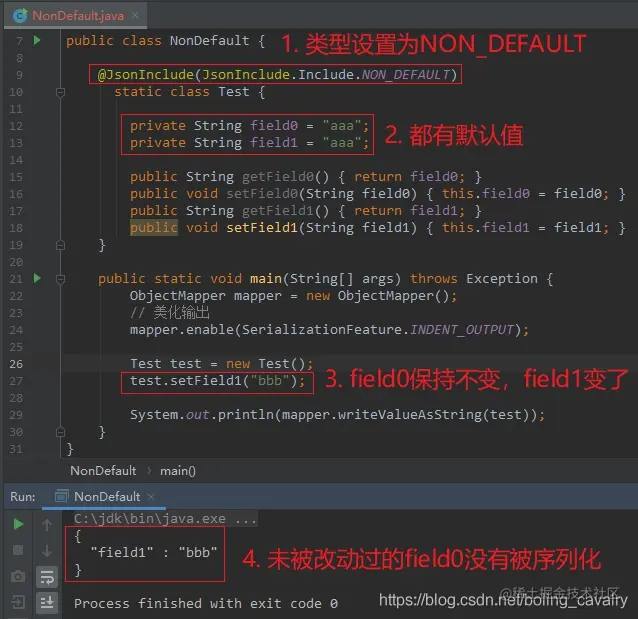Click line number 9 in the gutter
The image size is (638, 619).
coord(20,75)
